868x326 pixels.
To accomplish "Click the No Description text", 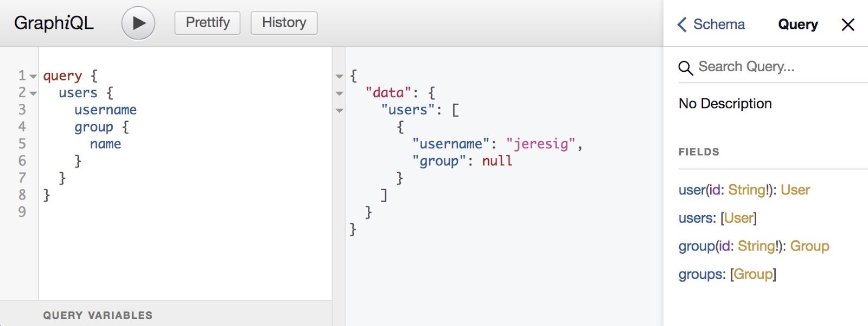I will point(725,103).
